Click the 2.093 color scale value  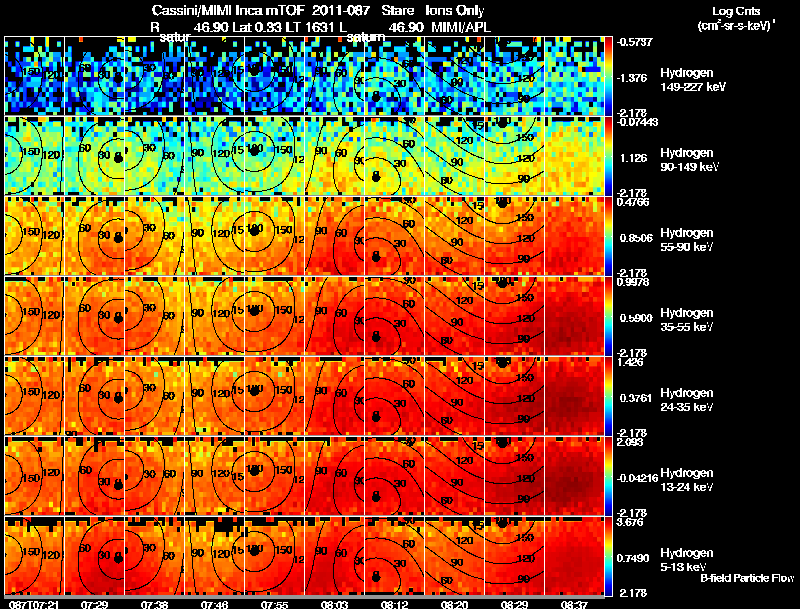(x=630, y=442)
